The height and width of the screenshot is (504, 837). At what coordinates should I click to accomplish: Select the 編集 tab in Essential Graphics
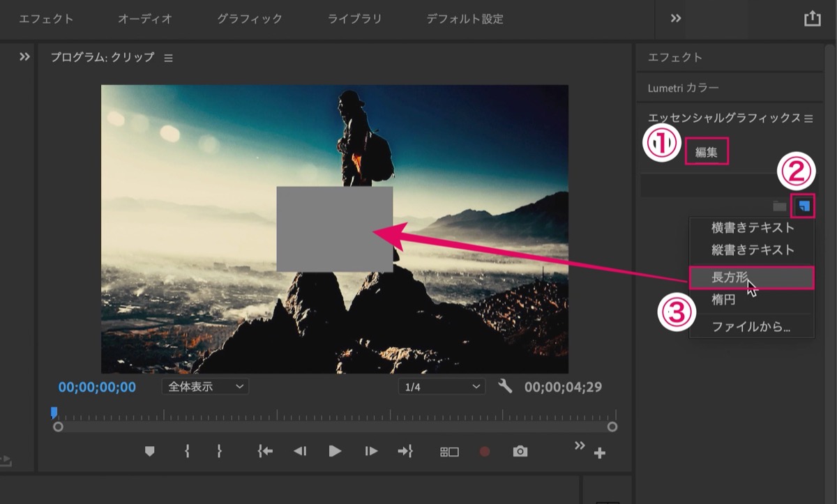click(707, 151)
